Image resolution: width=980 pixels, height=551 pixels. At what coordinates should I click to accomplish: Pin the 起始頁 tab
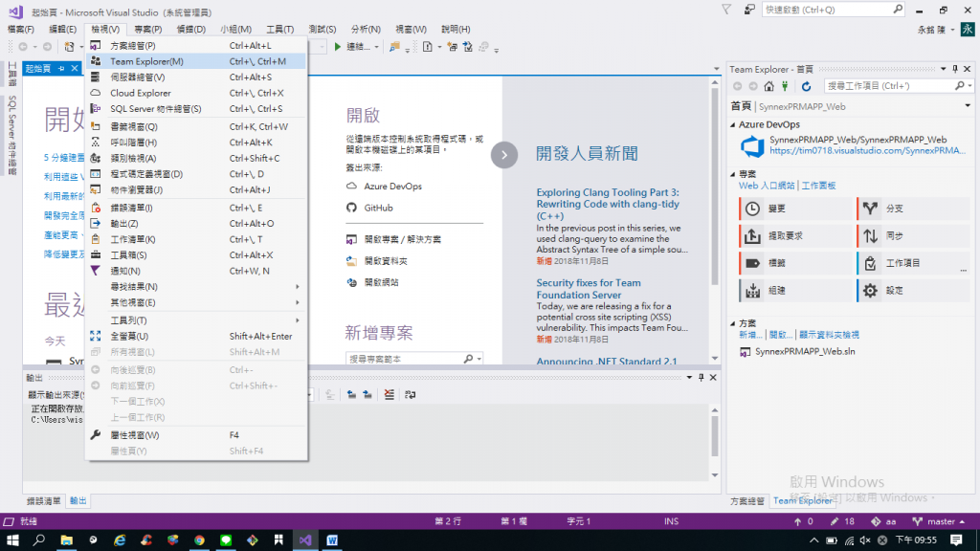(61, 69)
